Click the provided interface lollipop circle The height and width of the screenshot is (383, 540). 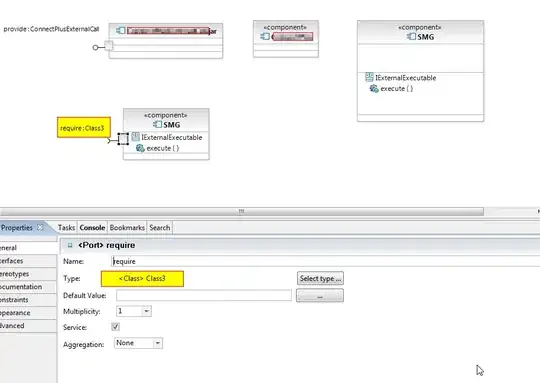point(95,48)
